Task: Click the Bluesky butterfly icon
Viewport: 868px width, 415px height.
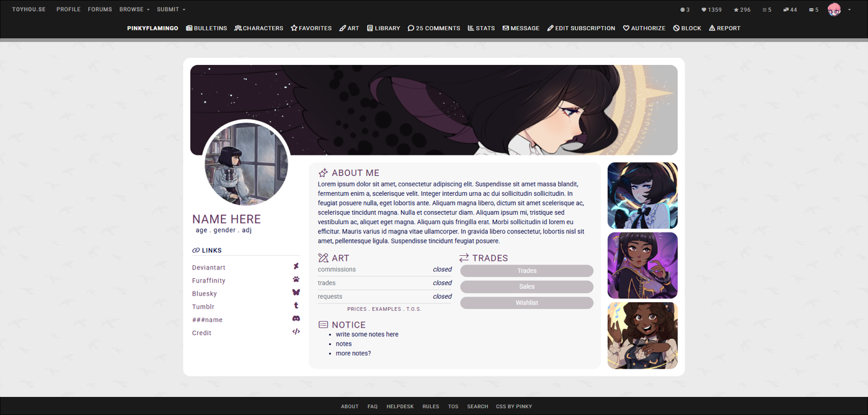Action: [x=296, y=292]
